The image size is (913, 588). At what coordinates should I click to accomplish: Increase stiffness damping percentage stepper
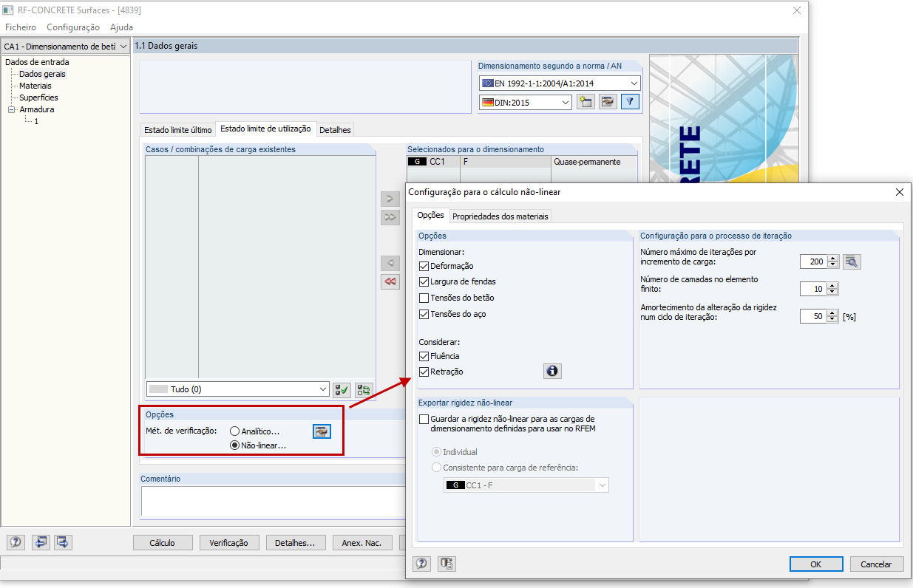click(834, 312)
